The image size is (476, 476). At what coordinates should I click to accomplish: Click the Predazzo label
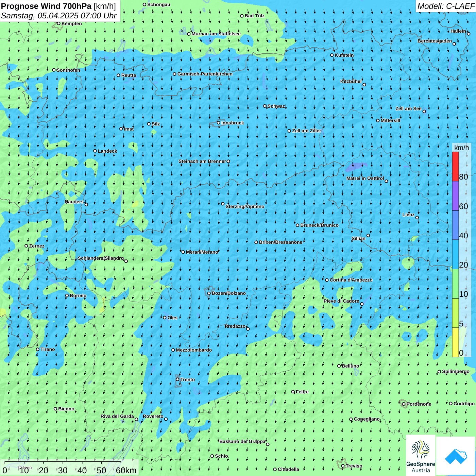click(x=235, y=326)
